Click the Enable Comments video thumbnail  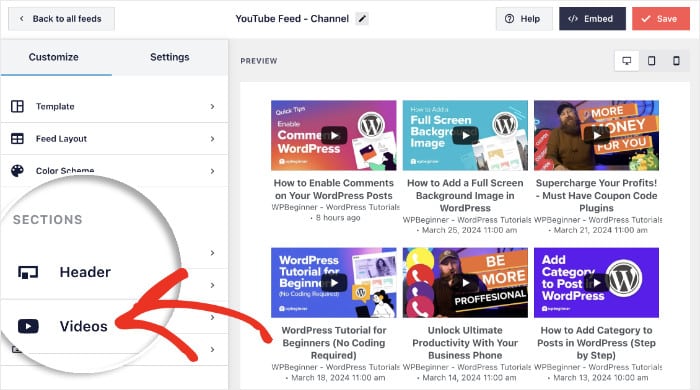point(334,136)
